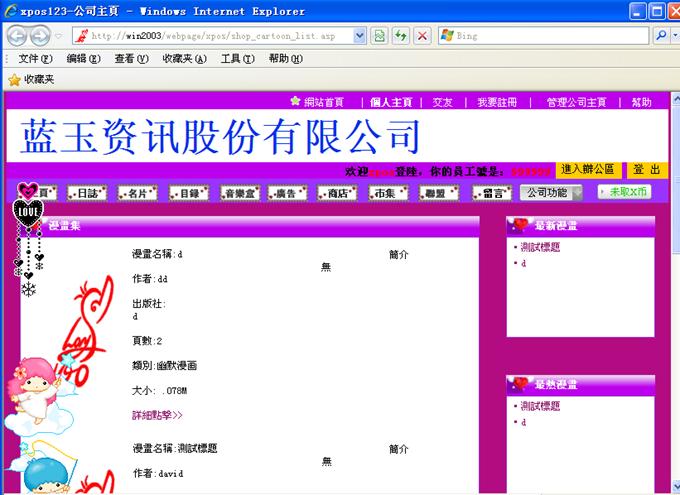Click the 詳細點擊>> link

[x=157, y=414]
